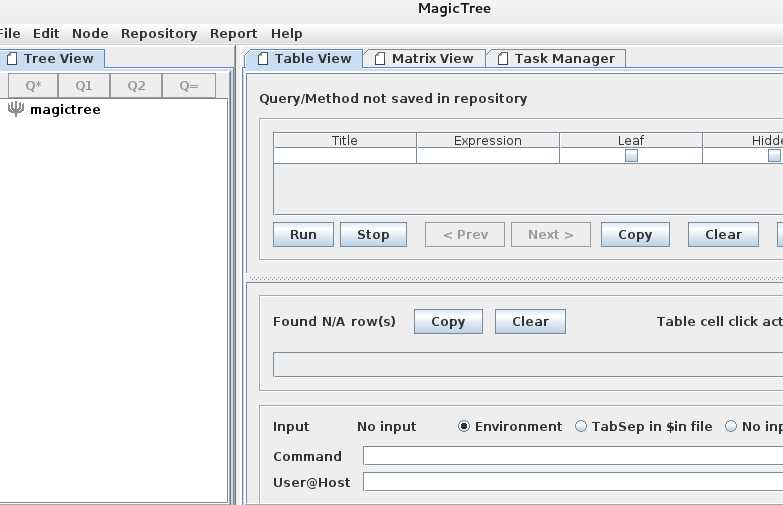Open the Report menu
This screenshot has height=505, width=783.
pos(233,33)
